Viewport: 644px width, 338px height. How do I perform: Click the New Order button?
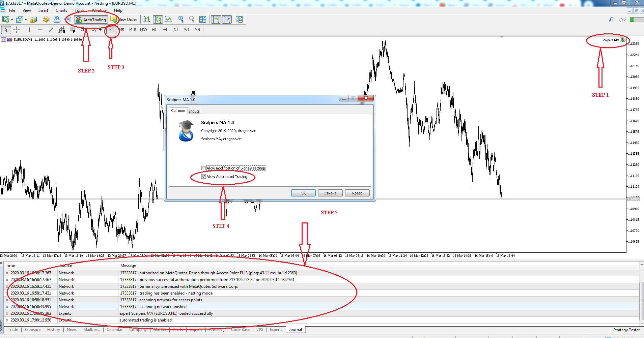click(x=124, y=20)
